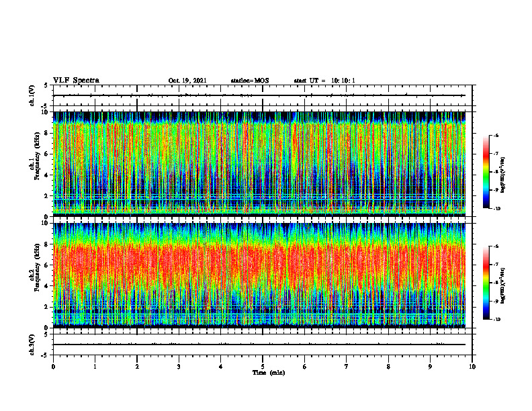This screenshot has height=411, width=532.
Task: Click the "station=MOS" header text
Action: pos(250,81)
